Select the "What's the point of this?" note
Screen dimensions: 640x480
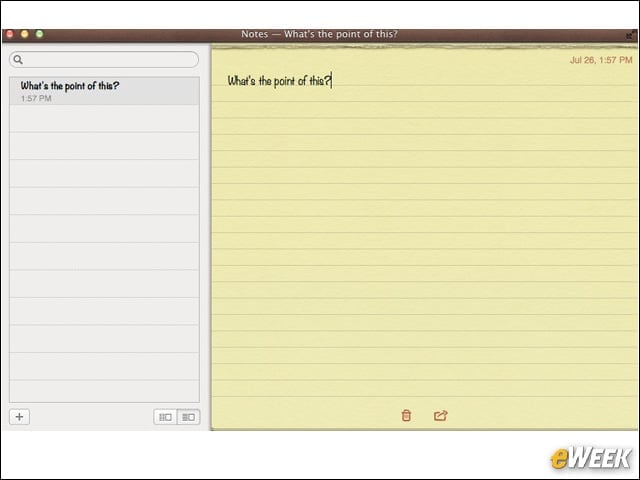click(104, 91)
